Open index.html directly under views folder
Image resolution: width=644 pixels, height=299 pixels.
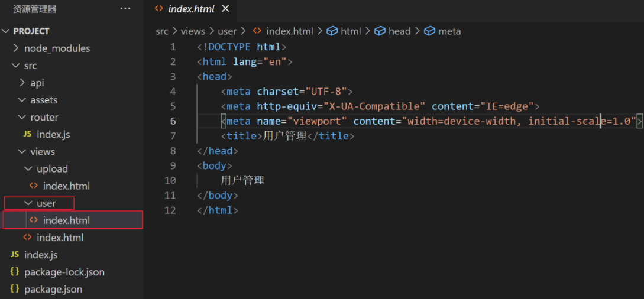pos(60,238)
